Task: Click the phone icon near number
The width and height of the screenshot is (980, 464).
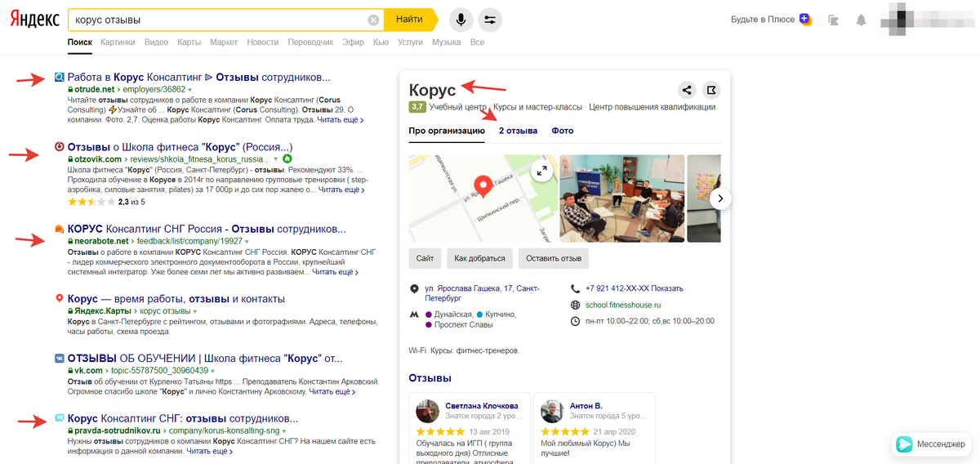Action: click(x=577, y=288)
